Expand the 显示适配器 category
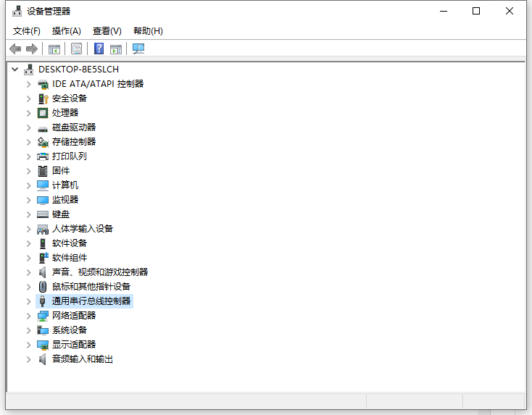 click(29, 345)
